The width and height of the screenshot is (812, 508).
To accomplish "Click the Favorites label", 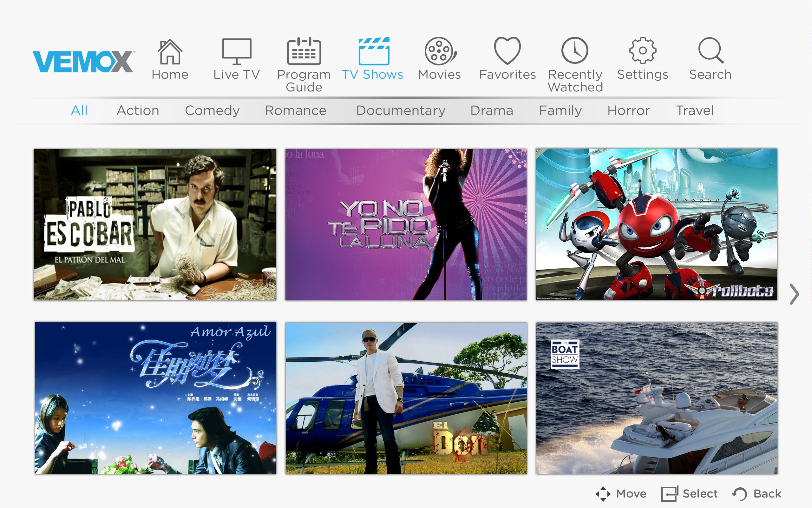I will click(507, 75).
